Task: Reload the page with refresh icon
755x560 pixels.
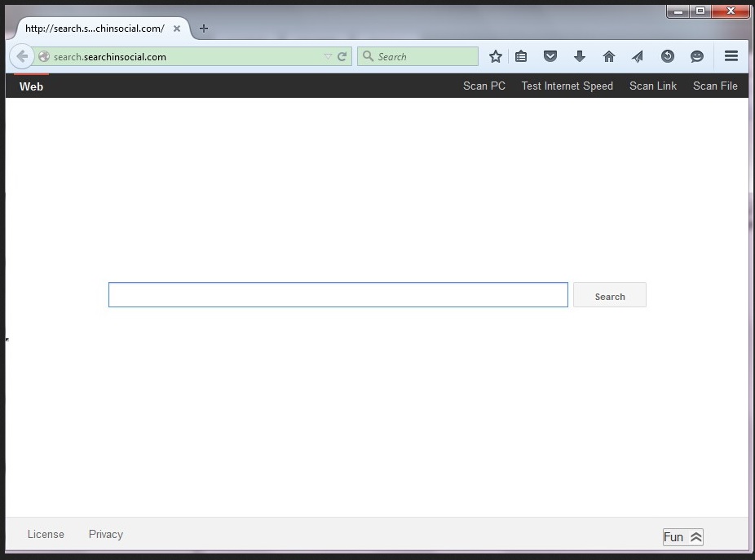Action: (342, 56)
